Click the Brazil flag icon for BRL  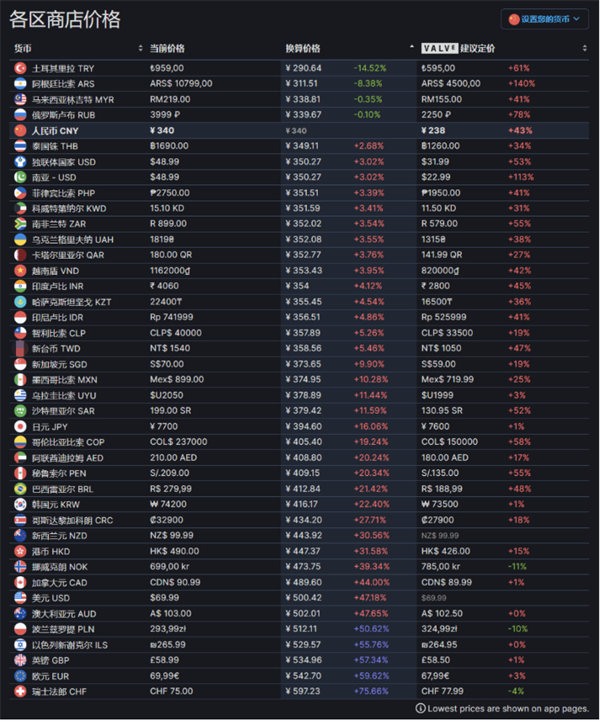coord(20,489)
